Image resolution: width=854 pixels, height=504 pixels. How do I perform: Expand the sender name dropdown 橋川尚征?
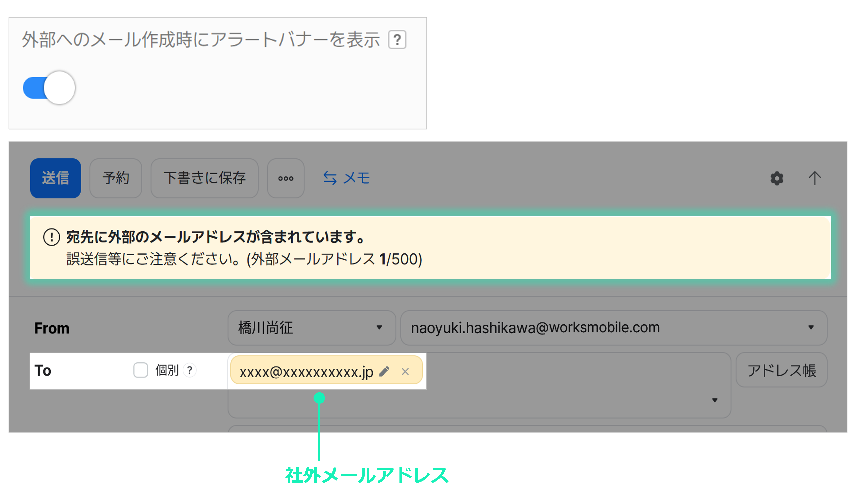pos(311,328)
